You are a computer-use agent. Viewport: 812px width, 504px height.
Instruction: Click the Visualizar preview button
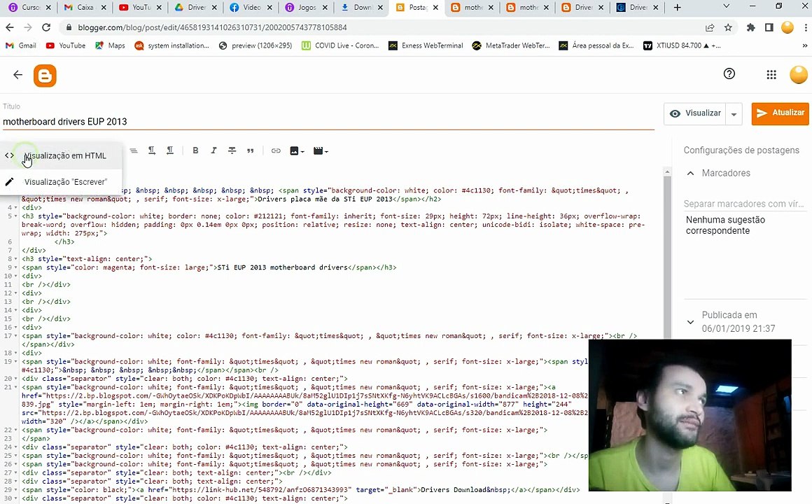(x=695, y=113)
